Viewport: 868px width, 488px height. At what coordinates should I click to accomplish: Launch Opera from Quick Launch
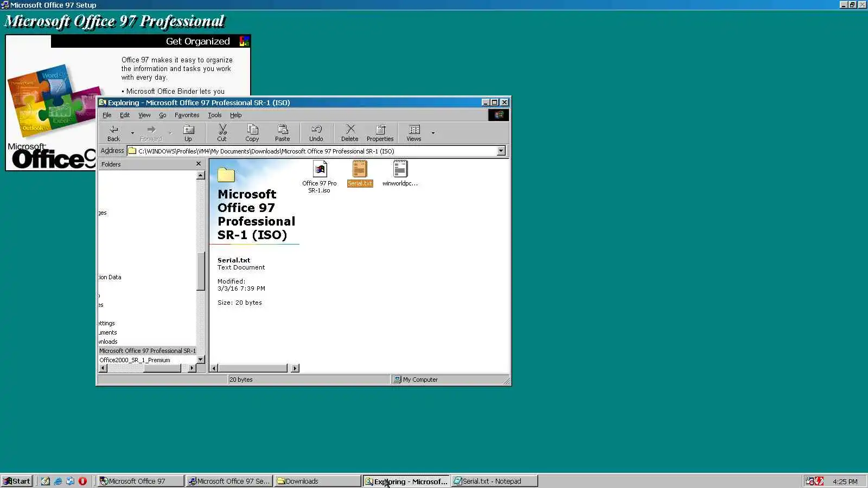(x=82, y=481)
